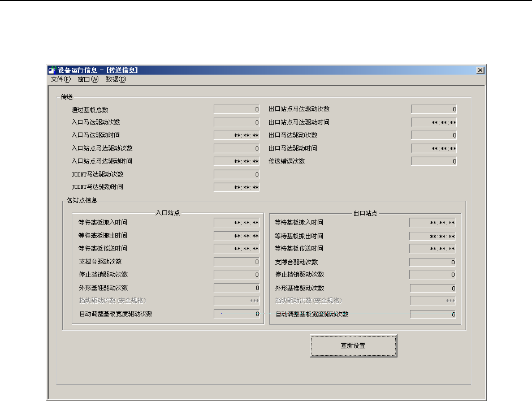Select 入口站点 等待基板搬入时间 field
The height and width of the screenshot is (401, 532).
[x=236, y=223]
